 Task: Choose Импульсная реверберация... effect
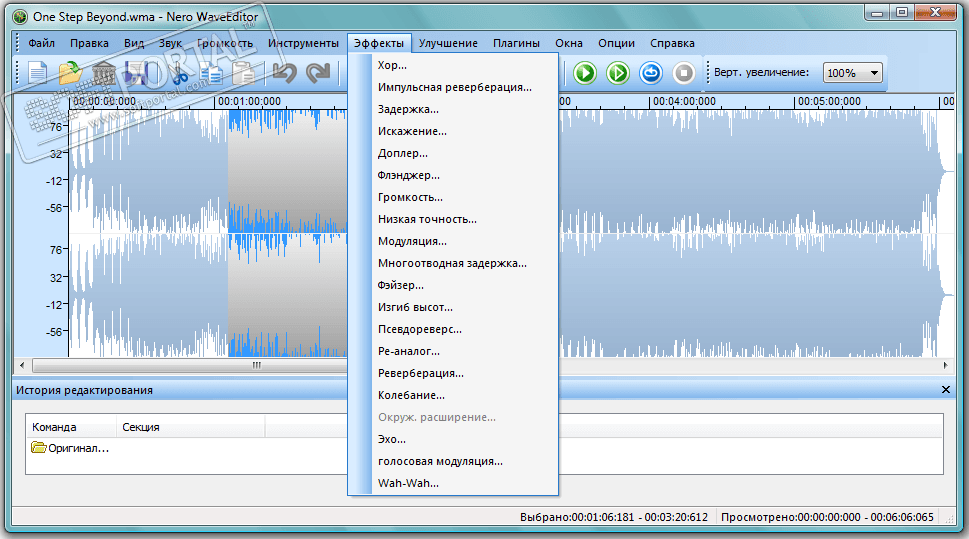(453, 87)
